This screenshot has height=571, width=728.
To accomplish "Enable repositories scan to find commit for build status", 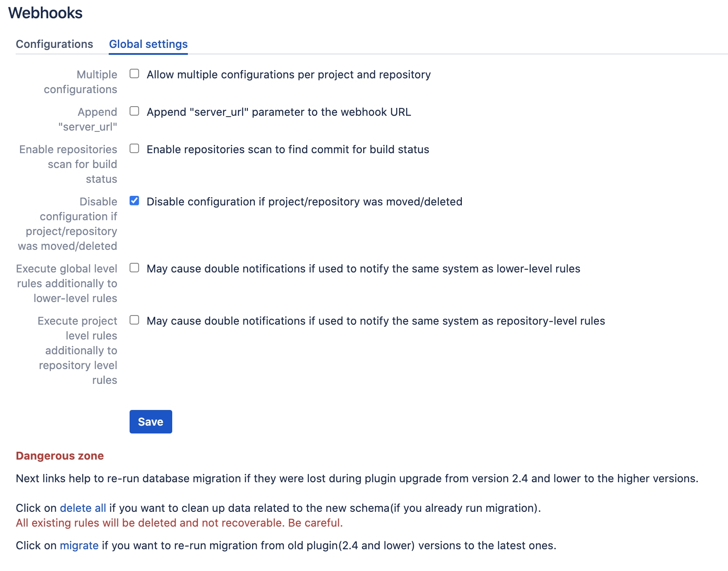I will [x=134, y=149].
